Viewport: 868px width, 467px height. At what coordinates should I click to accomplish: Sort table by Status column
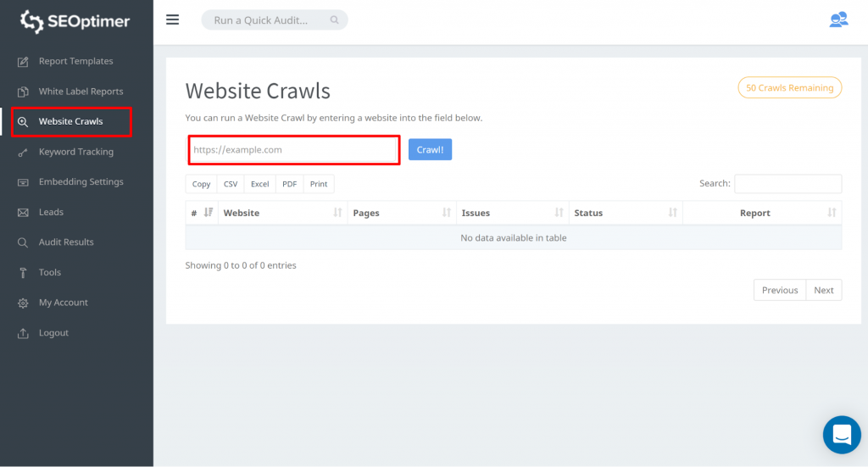[626, 213]
